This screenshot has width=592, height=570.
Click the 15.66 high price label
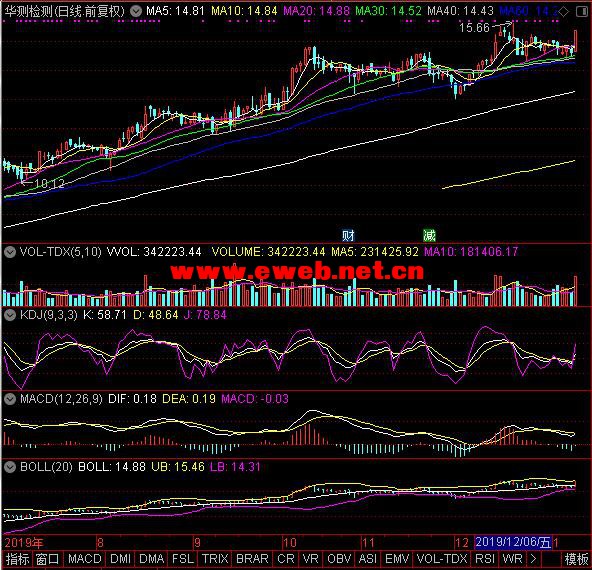coord(474,28)
